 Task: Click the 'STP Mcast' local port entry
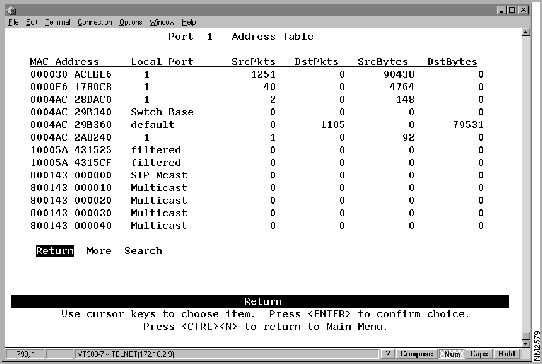tap(159, 175)
